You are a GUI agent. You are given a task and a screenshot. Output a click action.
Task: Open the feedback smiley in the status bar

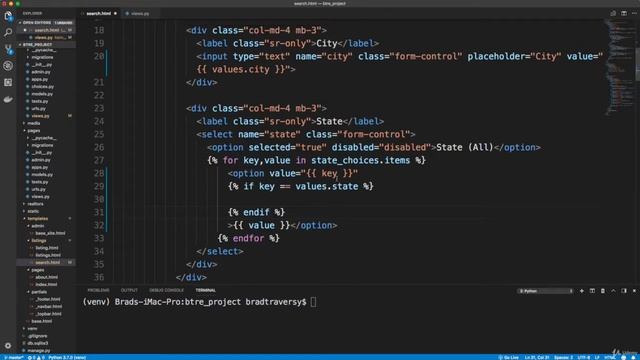pyautogui.click(x=623, y=357)
